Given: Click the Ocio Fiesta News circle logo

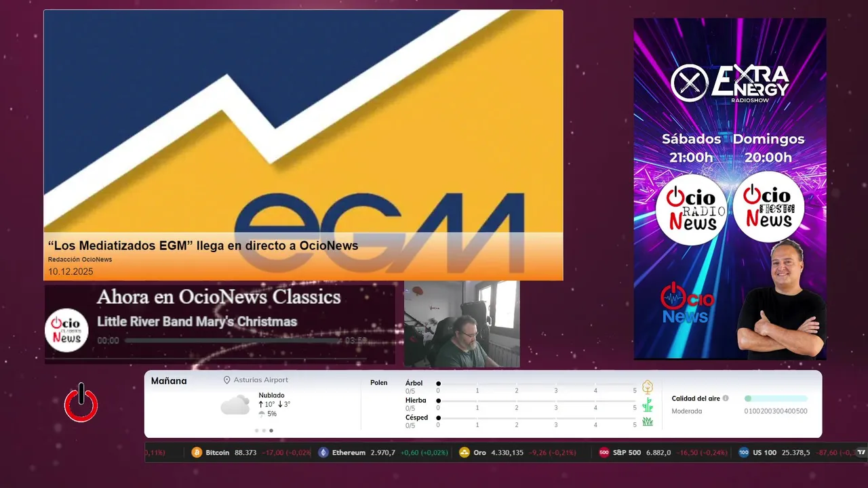Looking at the screenshot, I should pyautogui.click(x=768, y=207).
